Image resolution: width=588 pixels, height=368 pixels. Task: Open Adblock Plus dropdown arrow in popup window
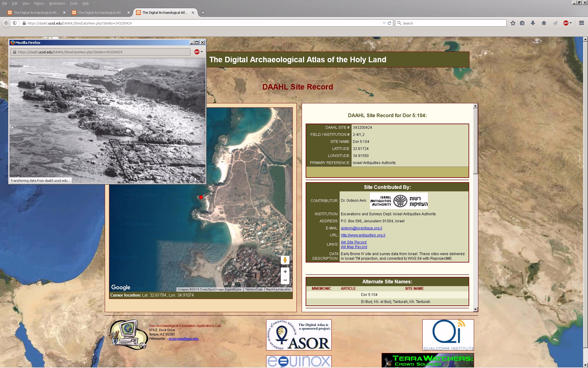(x=202, y=52)
